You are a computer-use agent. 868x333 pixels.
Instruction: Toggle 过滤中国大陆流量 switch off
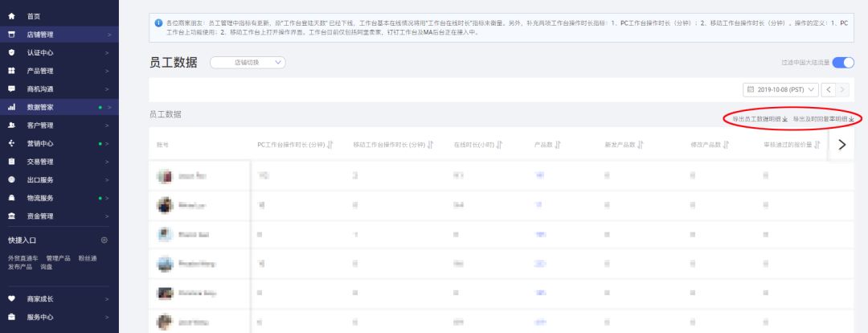[x=843, y=63]
